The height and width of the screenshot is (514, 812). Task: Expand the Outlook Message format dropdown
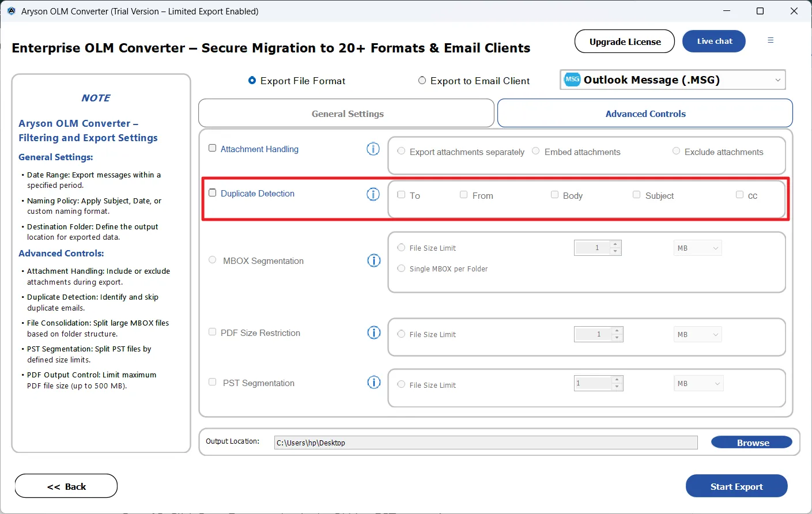pyautogui.click(x=777, y=80)
